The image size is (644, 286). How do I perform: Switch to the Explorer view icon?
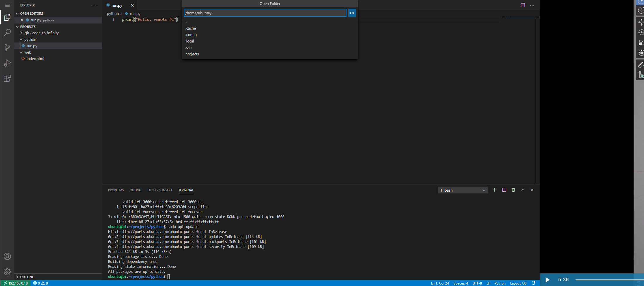[x=7, y=18]
